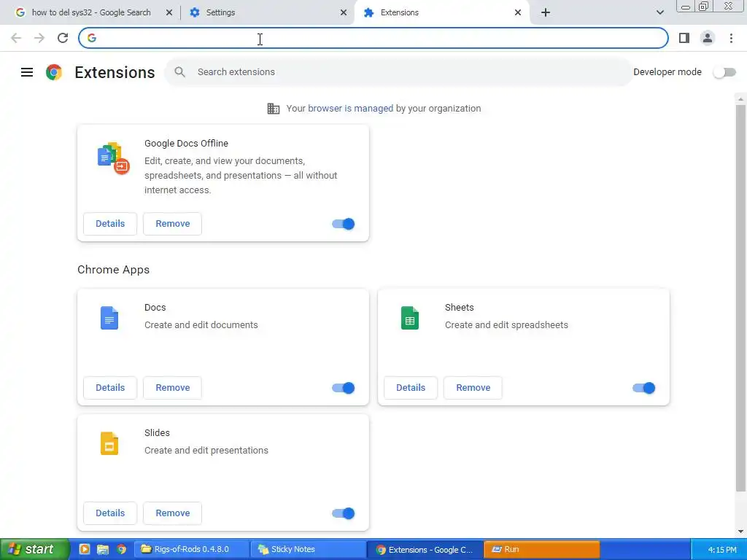Viewport: 747px width, 560px height.
Task: Launch Chrome from the quick launch icon
Action: pyautogui.click(x=122, y=549)
